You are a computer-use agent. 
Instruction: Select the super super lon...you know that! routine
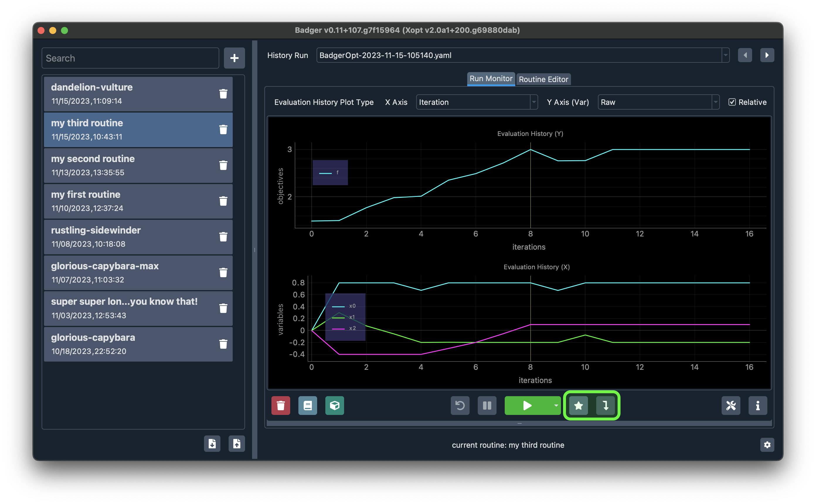tap(138, 308)
